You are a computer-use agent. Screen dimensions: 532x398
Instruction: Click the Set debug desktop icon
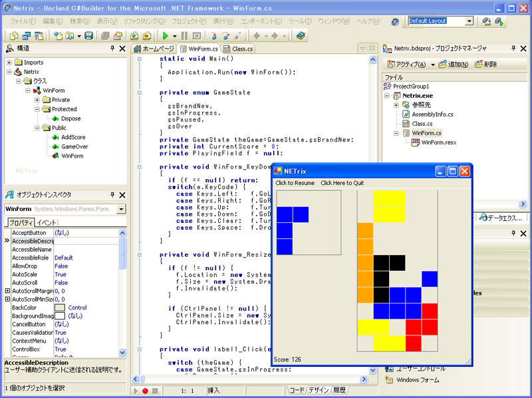coord(499,21)
